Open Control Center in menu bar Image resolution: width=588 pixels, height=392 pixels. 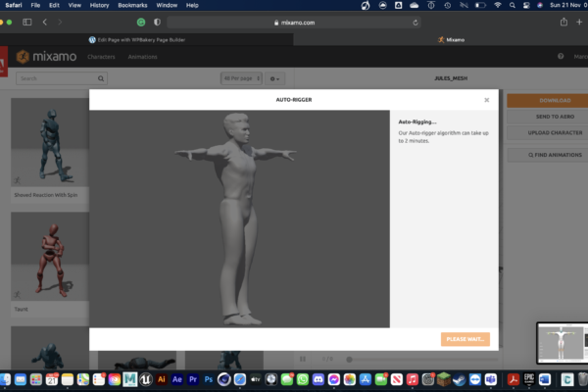[526, 5]
